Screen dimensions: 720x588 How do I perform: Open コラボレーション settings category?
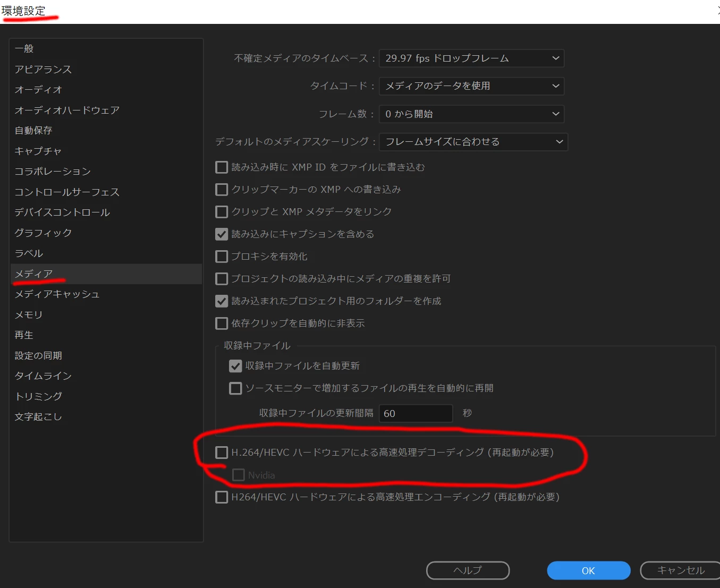click(106, 172)
